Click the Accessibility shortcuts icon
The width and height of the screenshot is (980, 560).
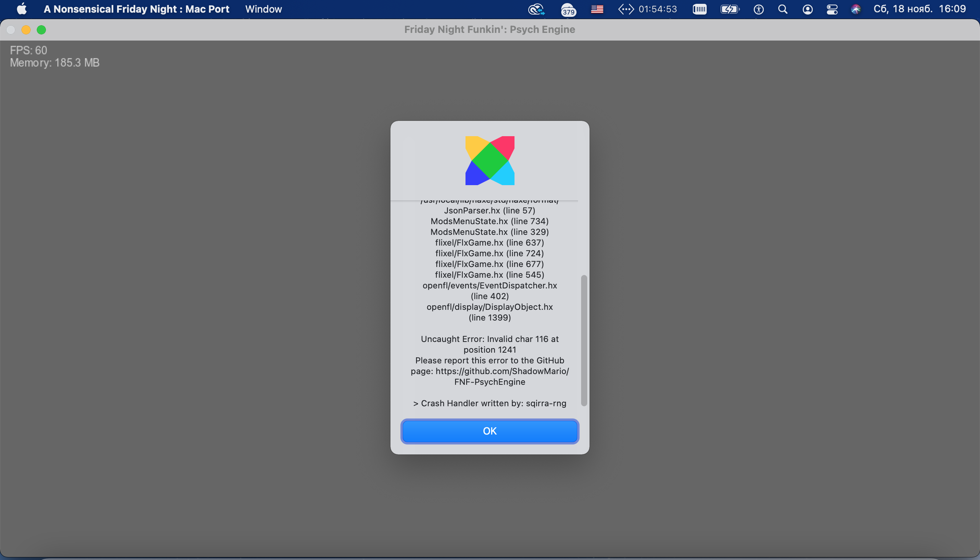pos(759,9)
